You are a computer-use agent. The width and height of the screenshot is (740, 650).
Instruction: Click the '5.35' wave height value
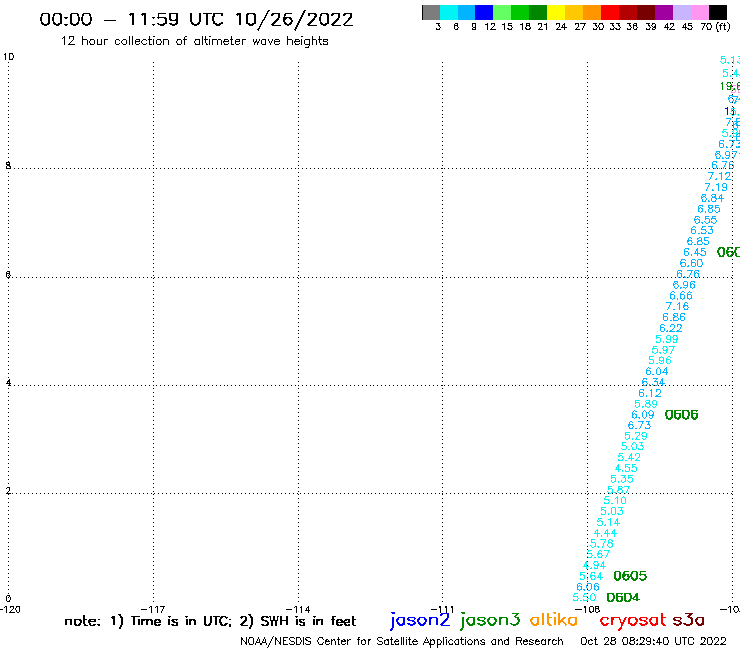point(622,479)
